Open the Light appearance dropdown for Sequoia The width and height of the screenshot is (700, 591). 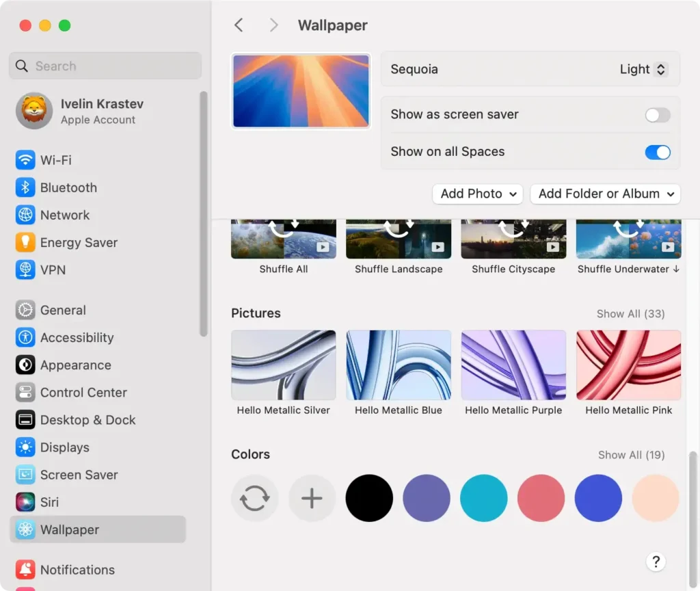pos(643,69)
